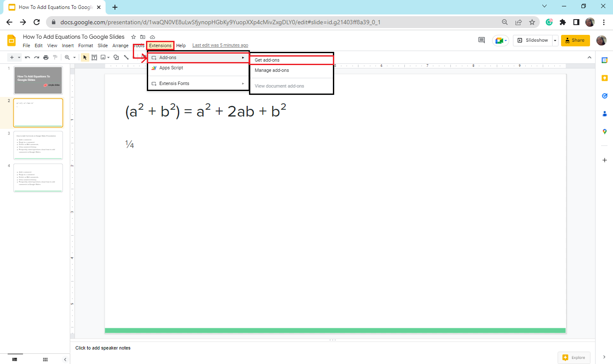Open Google Maps in the side panel
Image resolution: width=613 pixels, height=364 pixels.
(x=604, y=132)
